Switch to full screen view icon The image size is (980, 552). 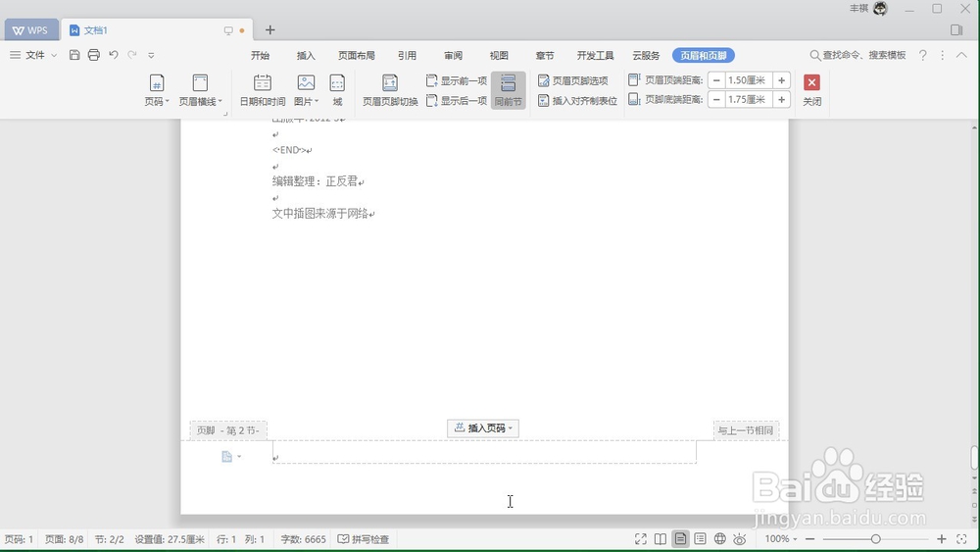point(641,539)
